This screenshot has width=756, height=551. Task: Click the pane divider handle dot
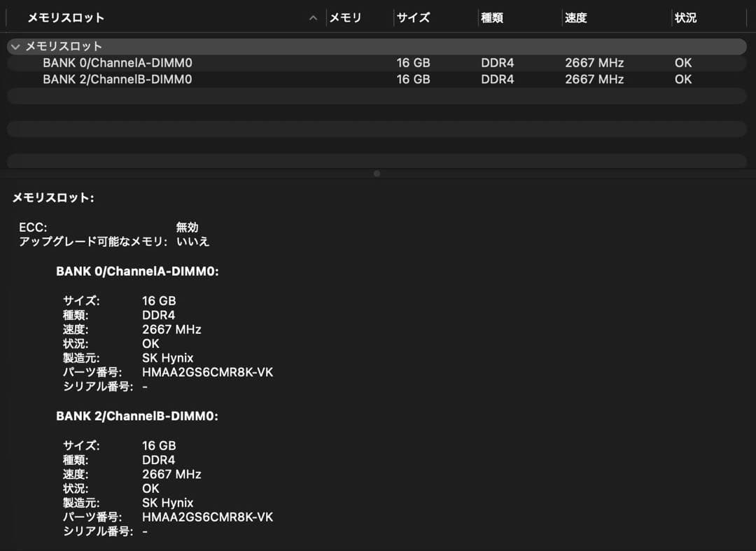pos(377,173)
